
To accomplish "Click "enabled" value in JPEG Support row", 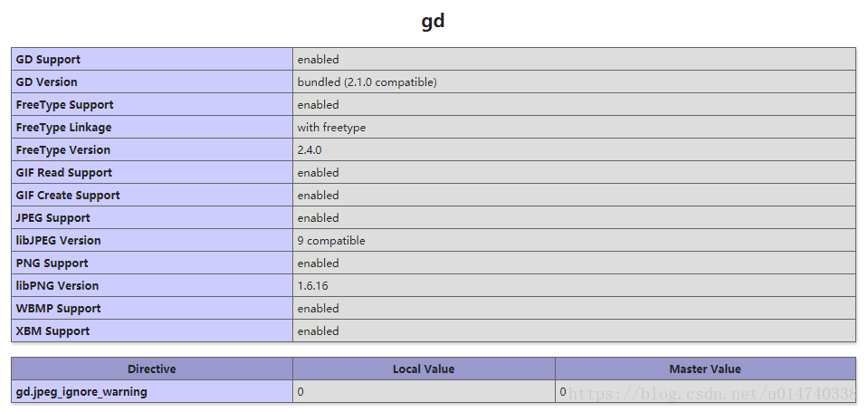I will (x=318, y=218).
